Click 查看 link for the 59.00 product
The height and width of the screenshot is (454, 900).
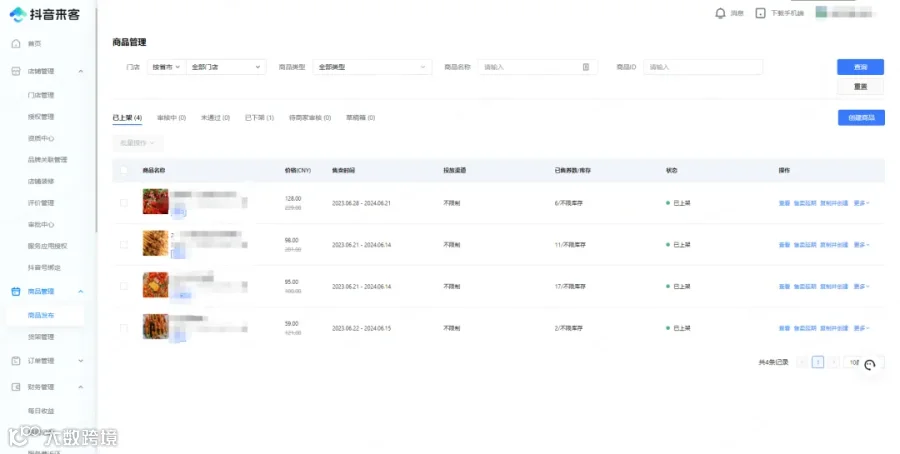[785, 328]
